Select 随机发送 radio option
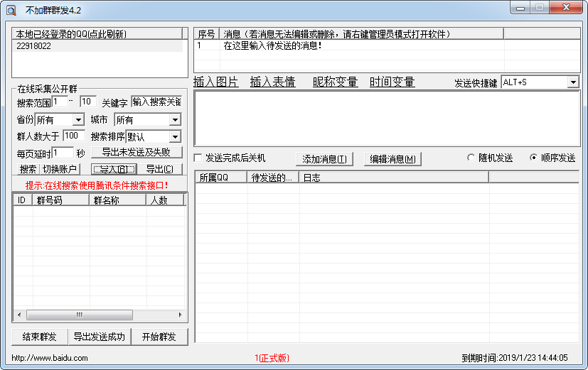Image resolution: width=588 pixels, height=370 pixels. pyautogui.click(x=471, y=158)
